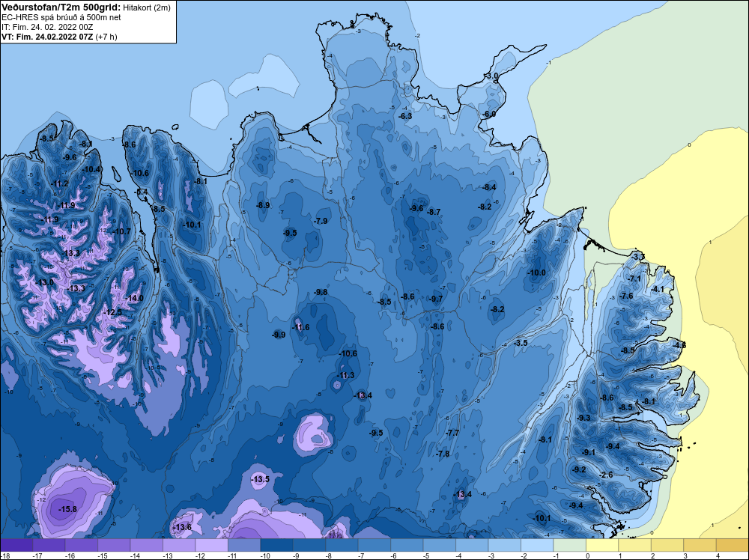Click the -3.7 temperature label

coord(638,257)
